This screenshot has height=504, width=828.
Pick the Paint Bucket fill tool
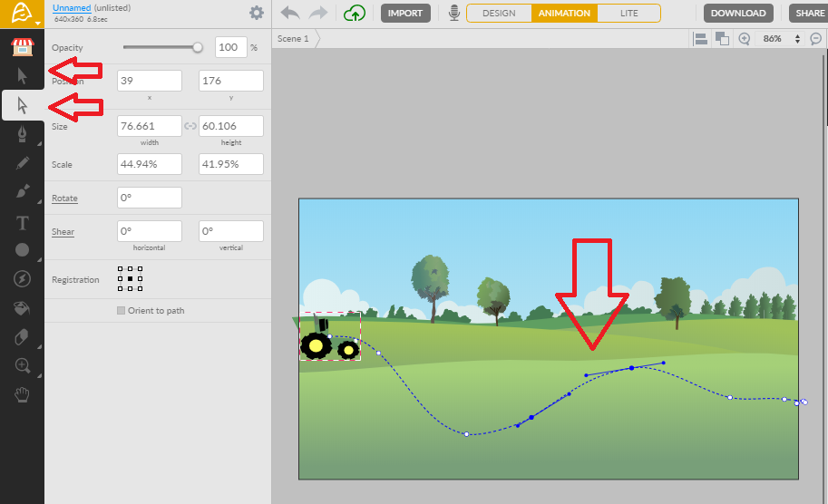[x=22, y=308]
